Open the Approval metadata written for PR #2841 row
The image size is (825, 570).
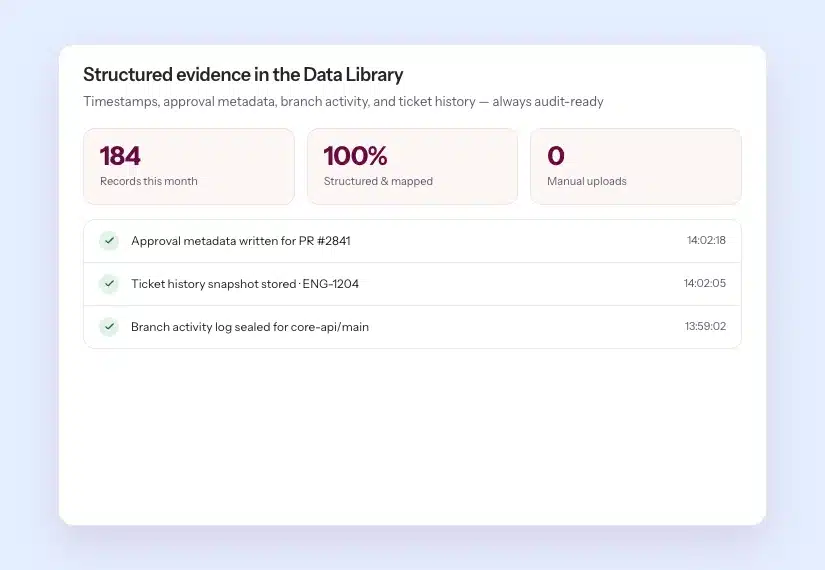pos(412,241)
